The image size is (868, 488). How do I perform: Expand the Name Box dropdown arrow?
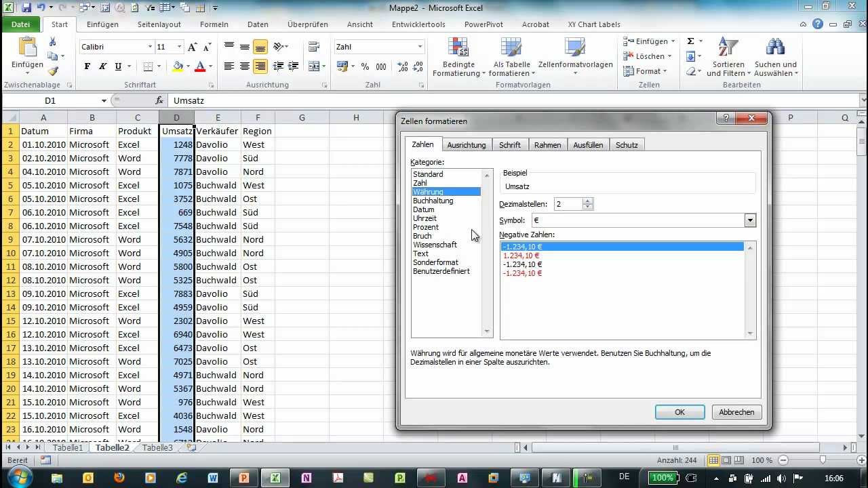(104, 100)
